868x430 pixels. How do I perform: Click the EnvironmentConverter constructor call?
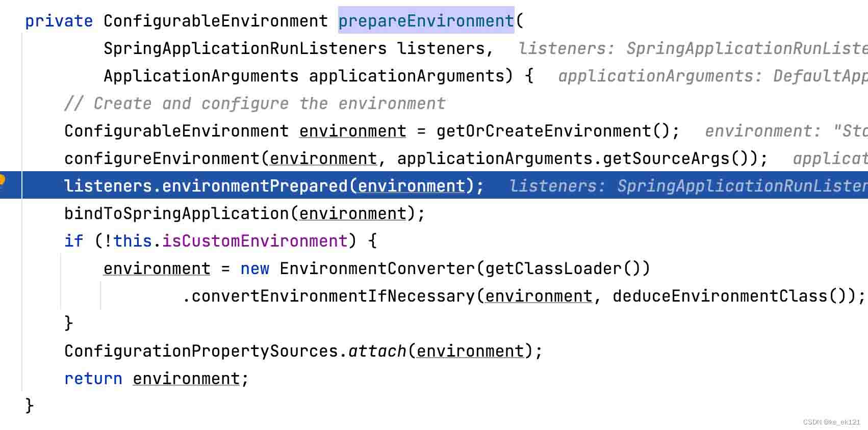(377, 268)
